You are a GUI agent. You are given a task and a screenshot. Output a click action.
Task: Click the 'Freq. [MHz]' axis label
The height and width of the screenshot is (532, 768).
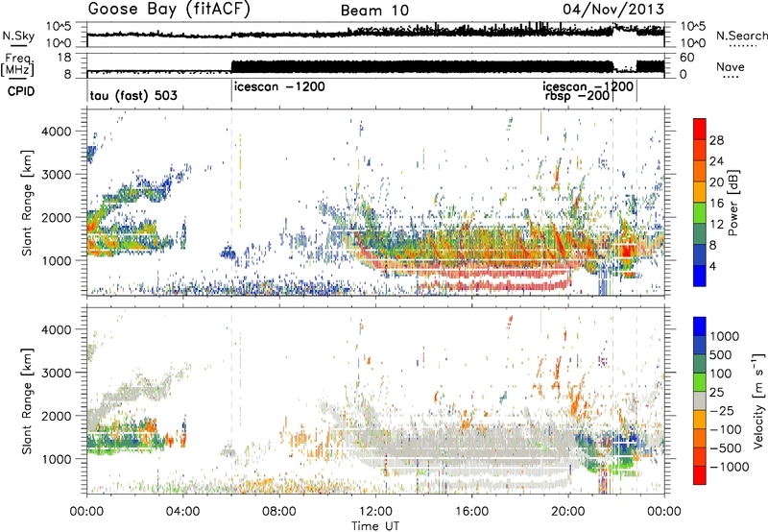pos(19,65)
